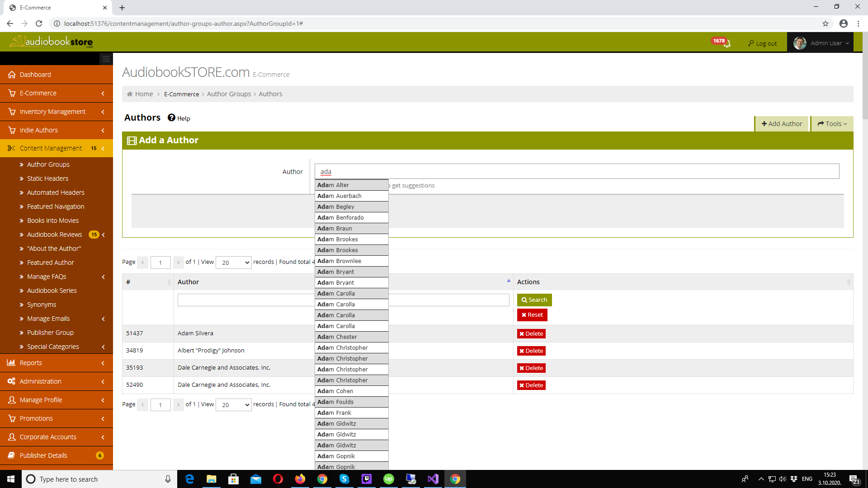
Task: Click the notifications bell with 1678 badge
Action: click(x=722, y=42)
